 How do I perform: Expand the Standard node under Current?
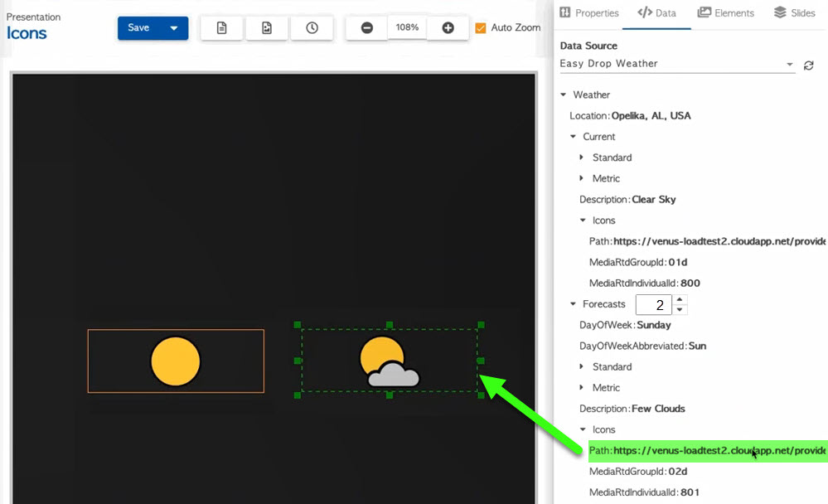click(x=582, y=157)
